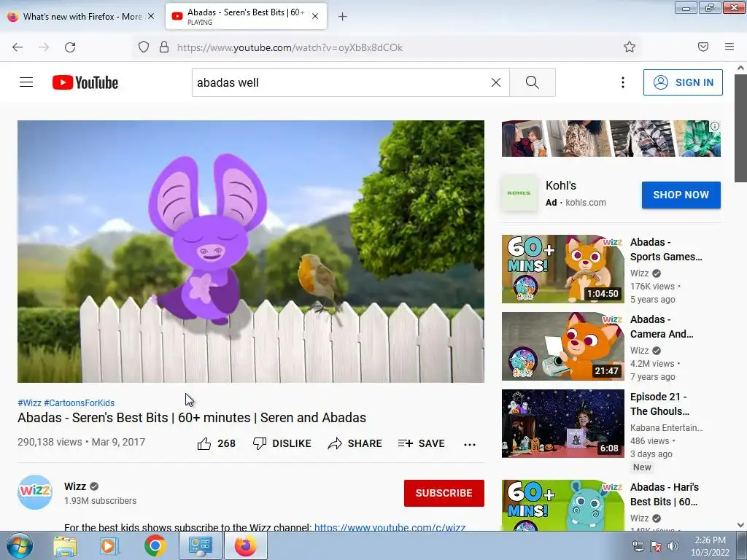Switch to the Firefox taskbar button
The width and height of the screenshot is (747, 560).
(245, 545)
